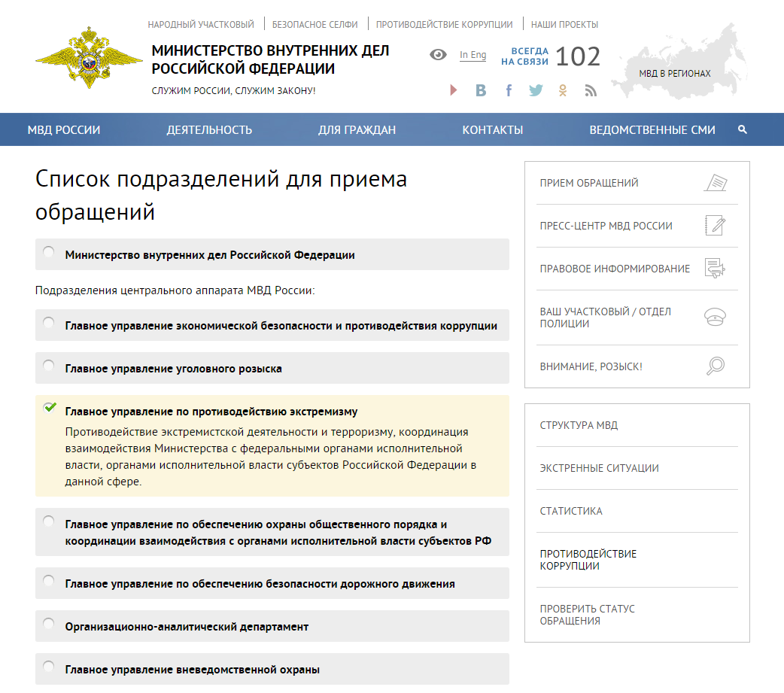This screenshot has height=693, width=784.
Task: Click label Организационно-аналитический департамент
Action: [187, 627]
